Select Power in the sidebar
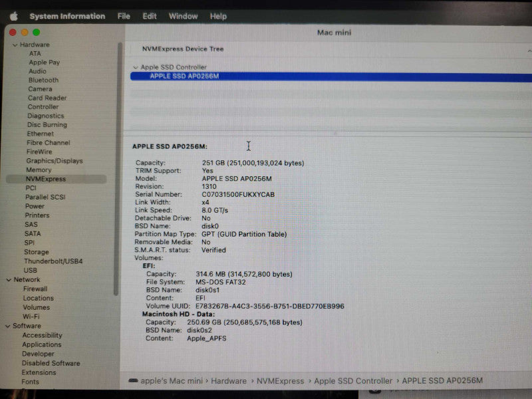Image resolution: width=532 pixels, height=399 pixels. pos(35,206)
